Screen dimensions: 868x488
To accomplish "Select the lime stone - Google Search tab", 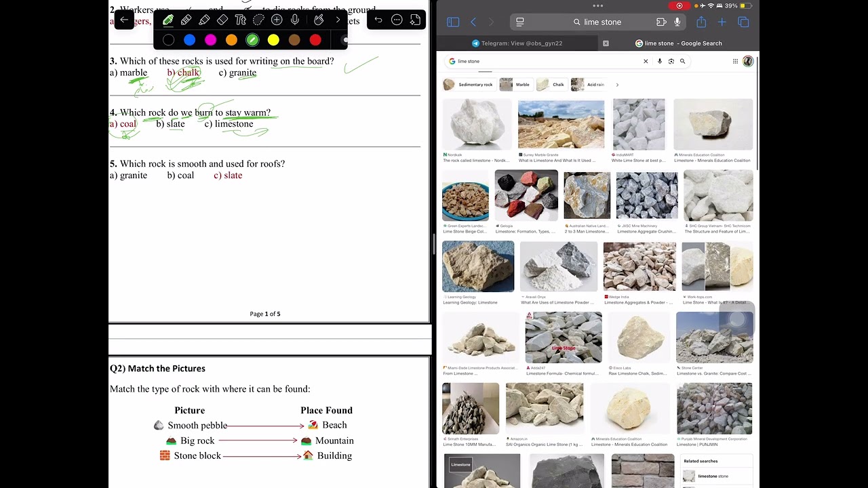I will coord(678,43).
